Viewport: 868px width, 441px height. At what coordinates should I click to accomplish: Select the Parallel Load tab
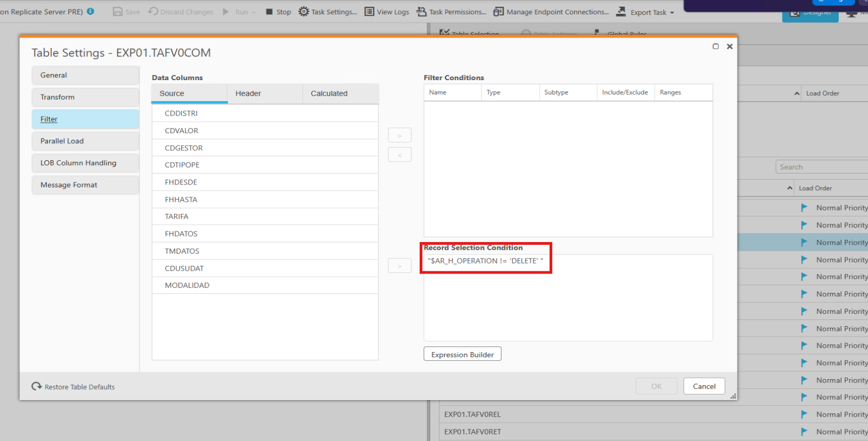85,141
